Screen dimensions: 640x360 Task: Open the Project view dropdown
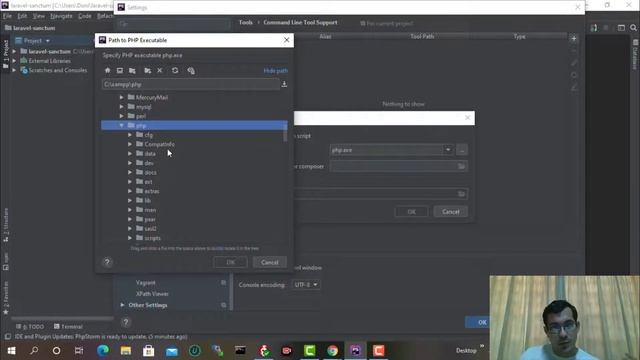coord(48,41)
